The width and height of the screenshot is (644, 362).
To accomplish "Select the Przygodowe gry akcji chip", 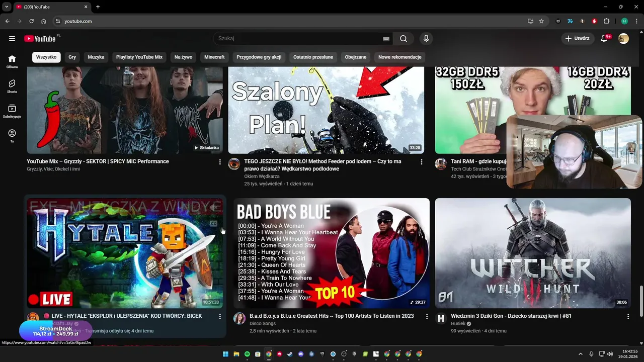I will pyautogui.click(x=259, y=57).
